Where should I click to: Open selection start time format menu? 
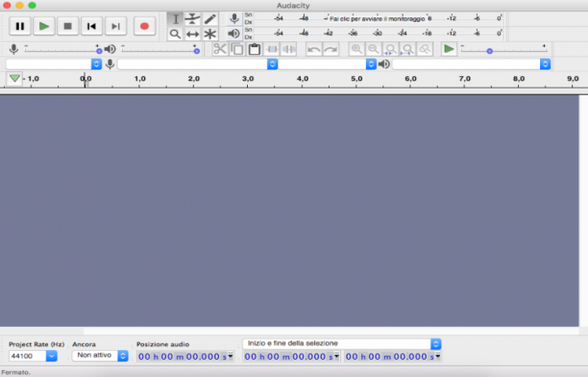coord(336,356)
